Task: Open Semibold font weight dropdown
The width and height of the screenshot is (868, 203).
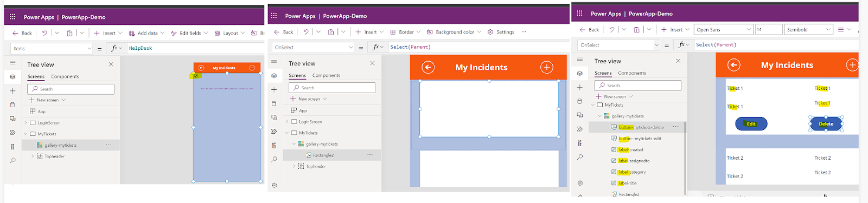Action: 809,30
